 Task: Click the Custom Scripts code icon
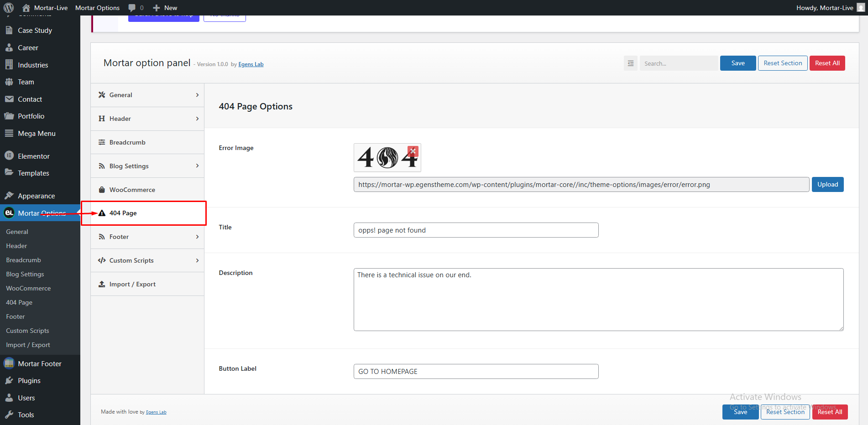click(102, 260)
